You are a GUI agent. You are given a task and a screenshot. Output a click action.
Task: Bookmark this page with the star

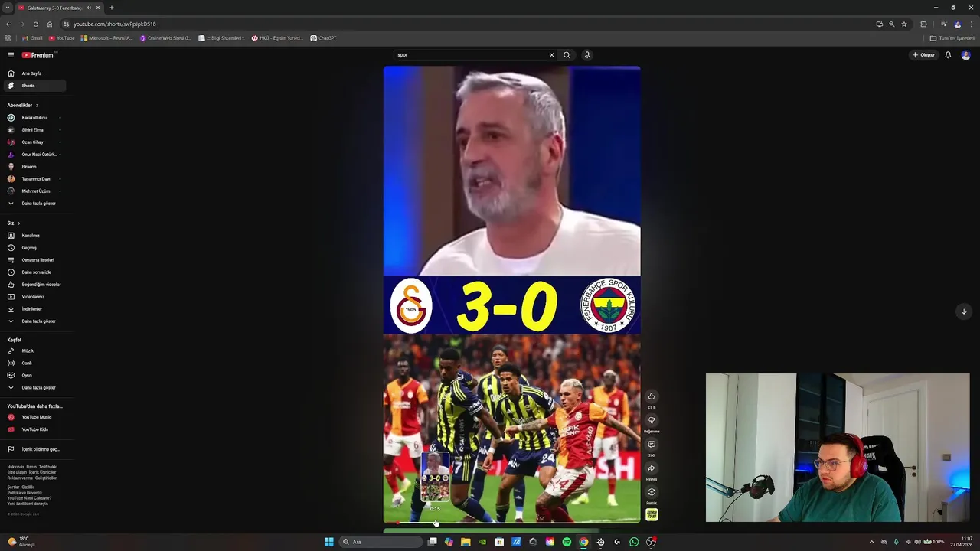click(904, 24)
